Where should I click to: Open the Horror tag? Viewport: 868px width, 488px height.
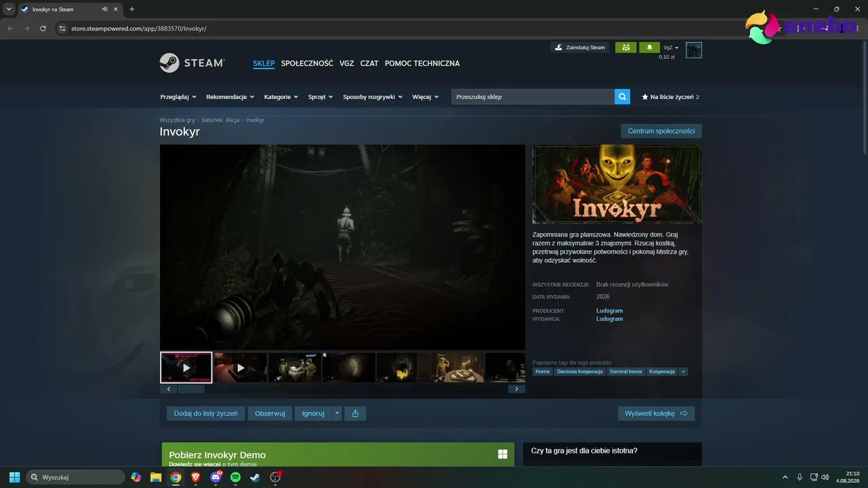[x=542, y=371]
